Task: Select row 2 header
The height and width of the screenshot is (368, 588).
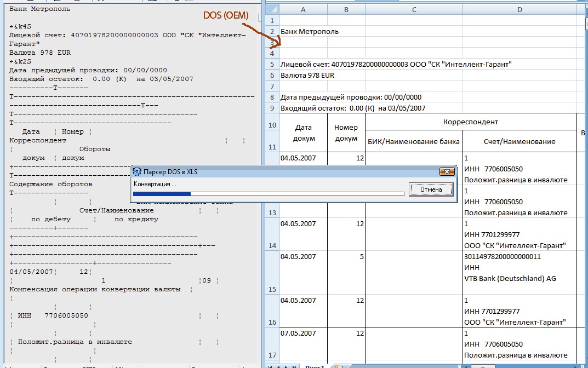Action: 272,31
